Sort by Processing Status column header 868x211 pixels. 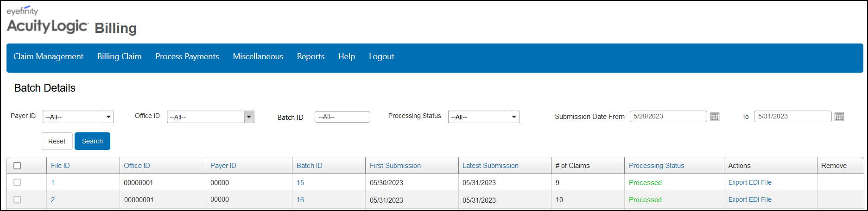tap(656, 166)
